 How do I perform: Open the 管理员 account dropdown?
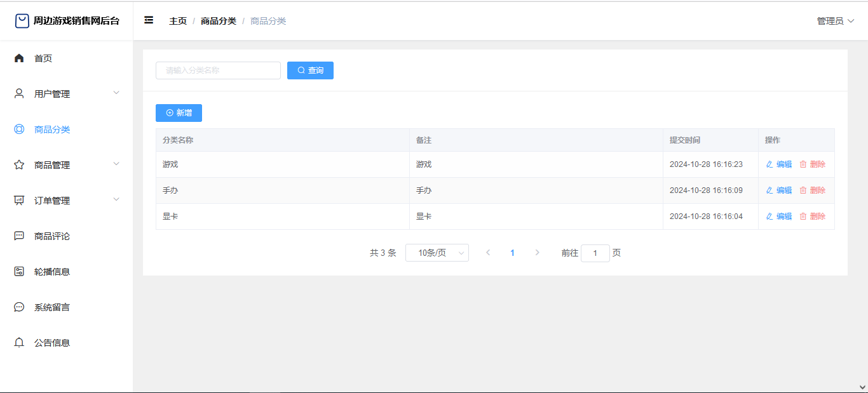[x=835, y=21]
